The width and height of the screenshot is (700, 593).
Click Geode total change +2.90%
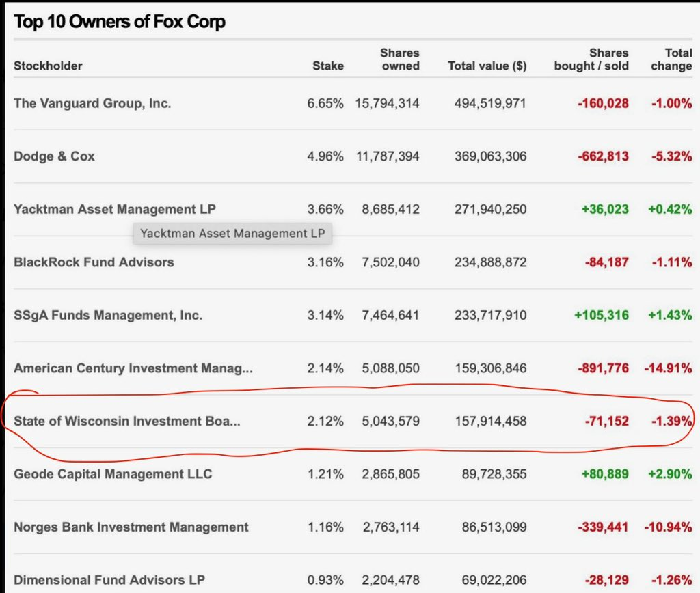click(x=670, y=474)
